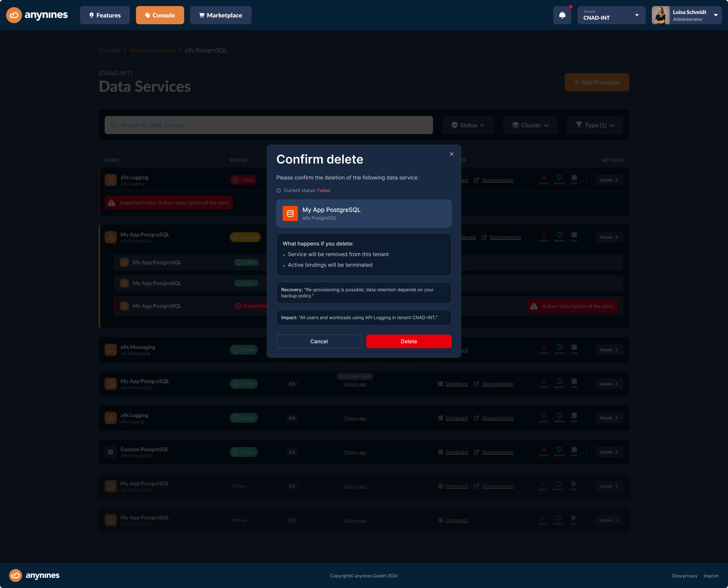Viewport: 728px width, 588px height.
Task: Click the external-link icon for Custom PostgreSQL documentation
Action: 477,452
